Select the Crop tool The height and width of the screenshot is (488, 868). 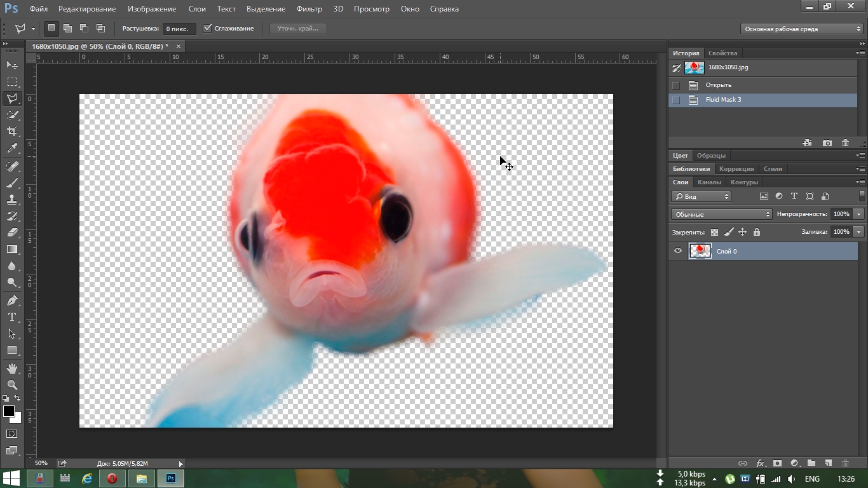[12, 132]
